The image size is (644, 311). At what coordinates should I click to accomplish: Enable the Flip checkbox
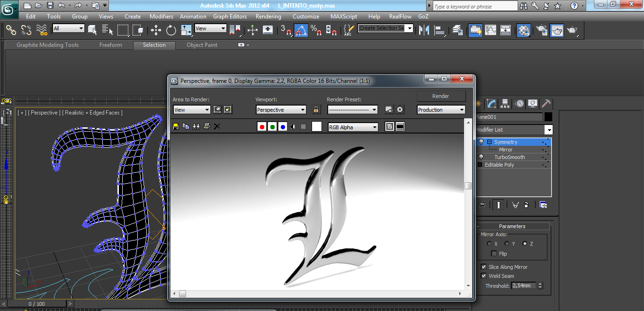494,254
